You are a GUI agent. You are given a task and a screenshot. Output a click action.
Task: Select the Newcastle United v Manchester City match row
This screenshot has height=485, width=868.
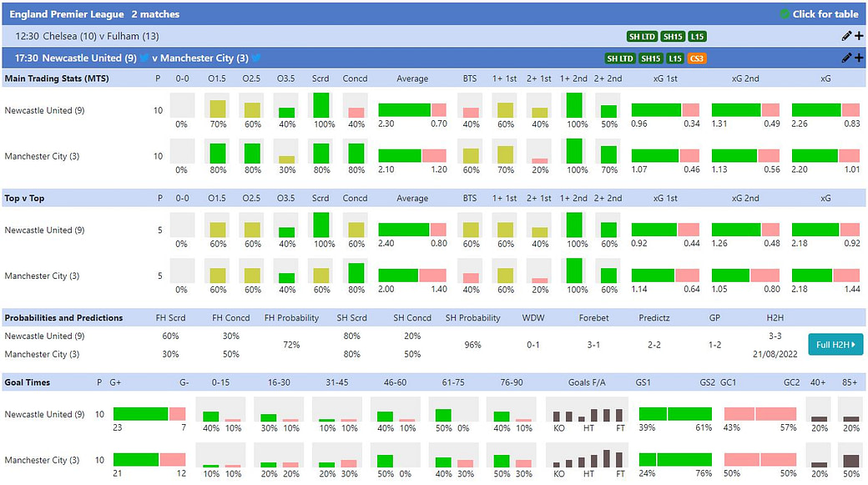[334, 58]
